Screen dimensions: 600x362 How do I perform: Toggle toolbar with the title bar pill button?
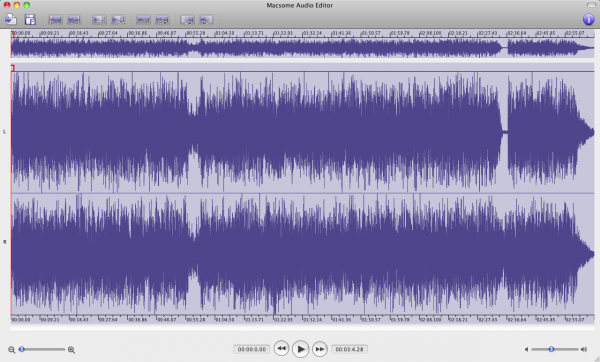click(591, 5)
